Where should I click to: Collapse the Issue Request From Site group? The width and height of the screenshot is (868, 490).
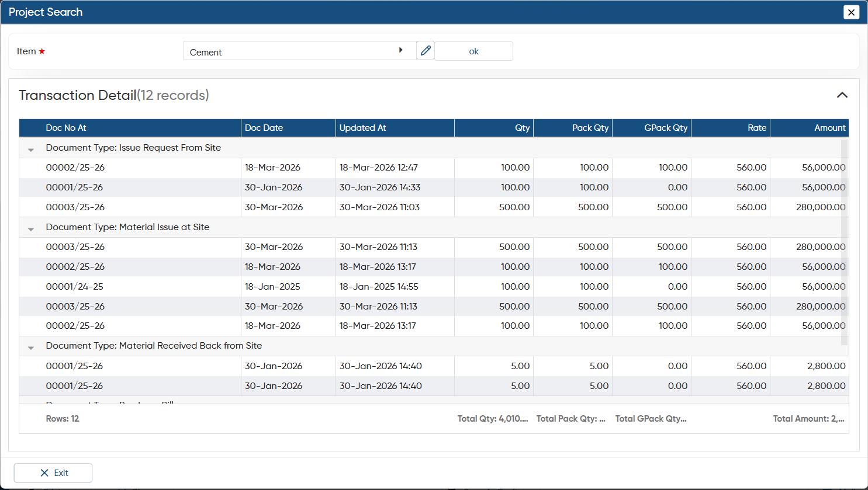coord(31,150)
